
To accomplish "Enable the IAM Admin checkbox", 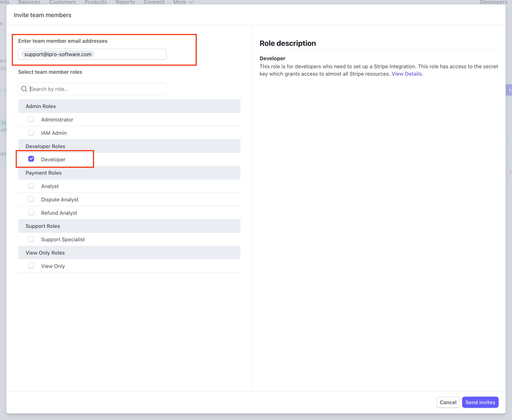I will 31,132.
